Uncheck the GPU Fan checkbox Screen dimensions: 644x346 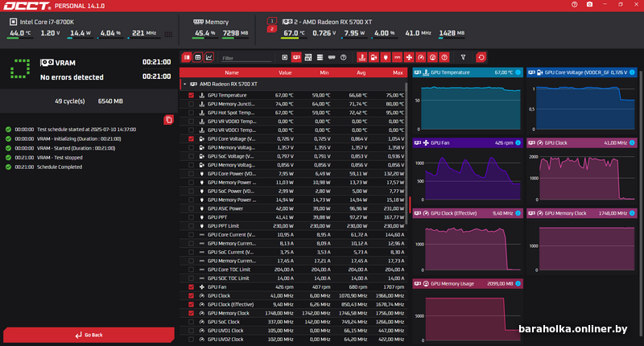point(191,287)
